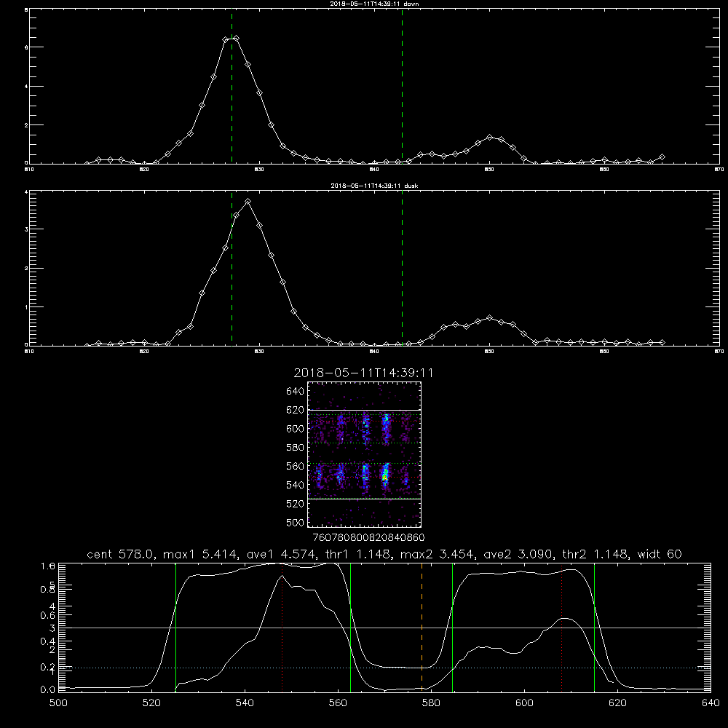Click the heatmap x-axis labels 760780800820840860
Image resolution: width=728 pixels, height=728 pixels.
click(369, 538)
